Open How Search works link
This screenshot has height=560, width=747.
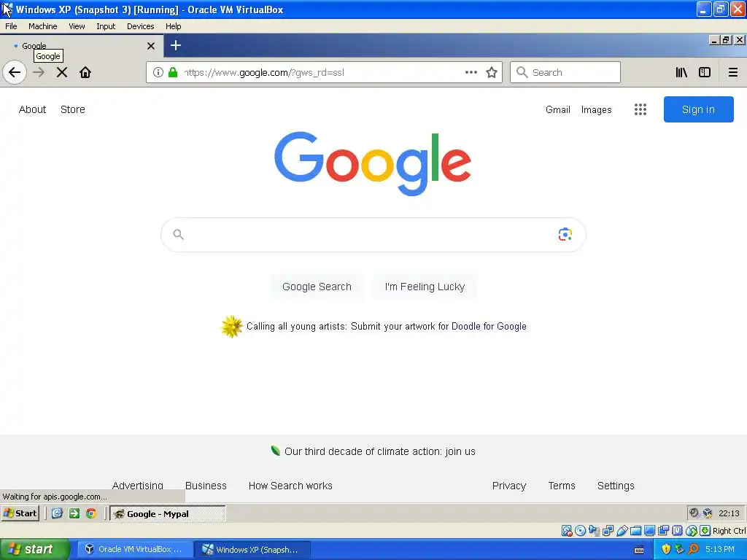coord(290,486)
